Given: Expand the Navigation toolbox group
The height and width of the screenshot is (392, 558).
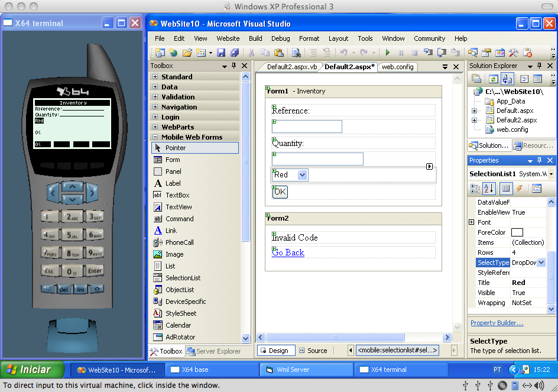Looking at the screenshot, I should point(155,106).
